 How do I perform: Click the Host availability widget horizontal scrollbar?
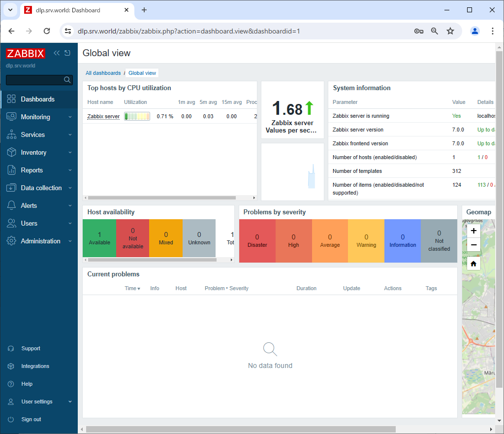[152, 260]
